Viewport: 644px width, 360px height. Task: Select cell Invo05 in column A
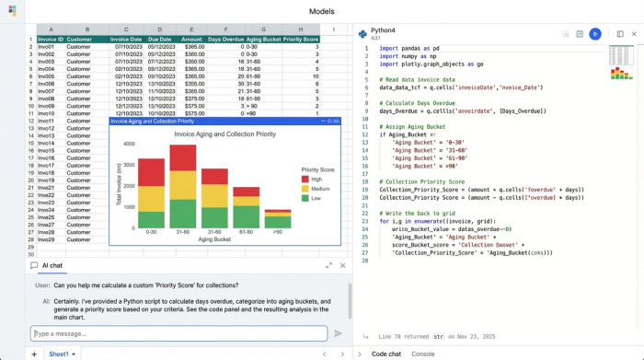(51, 76)
